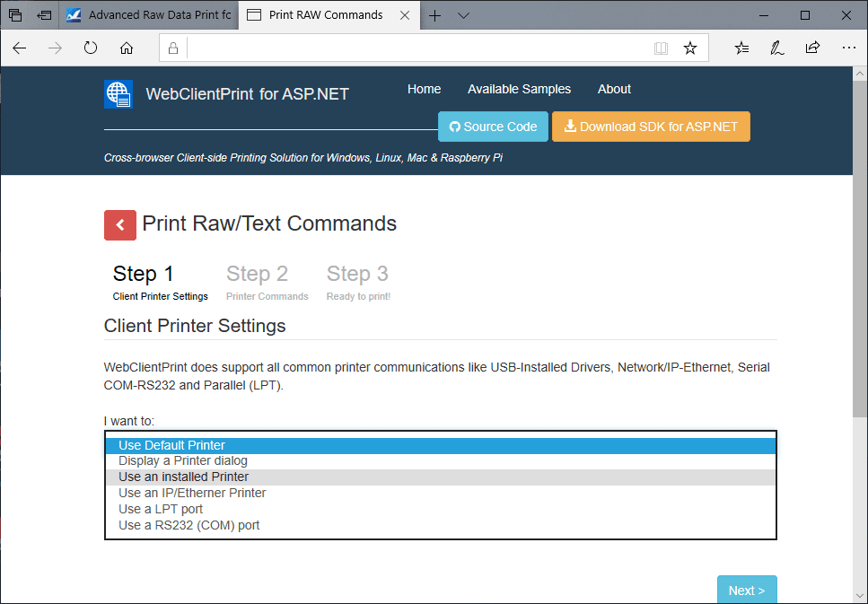The width and height of the screenshot is (868, 604).
Task: Choose Use an installed Printer option
Action: coord(441,477)
